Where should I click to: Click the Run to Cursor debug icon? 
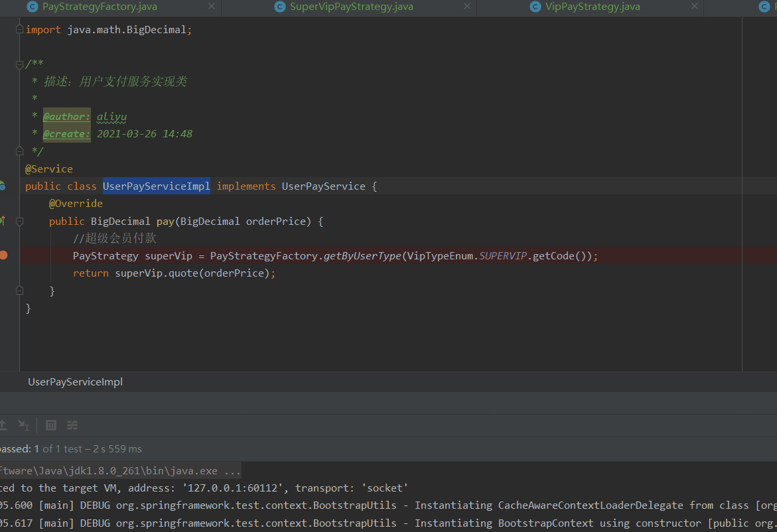(23, 425)
